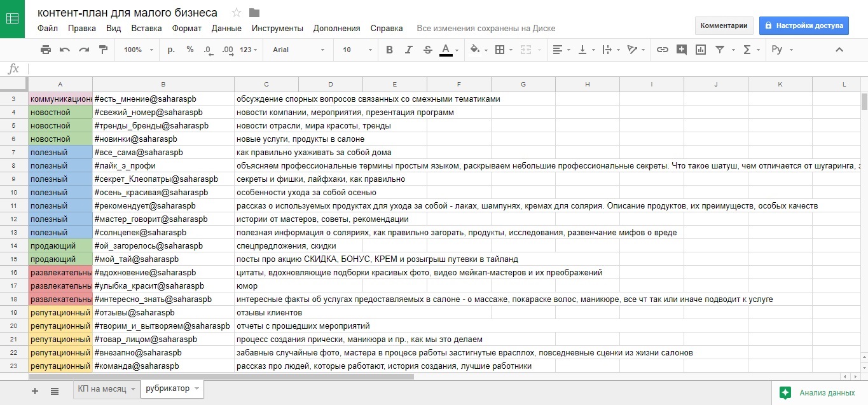Screen dimensions: 868x405
Task: Open the Дополнения menu
Action: pos(337,28)
